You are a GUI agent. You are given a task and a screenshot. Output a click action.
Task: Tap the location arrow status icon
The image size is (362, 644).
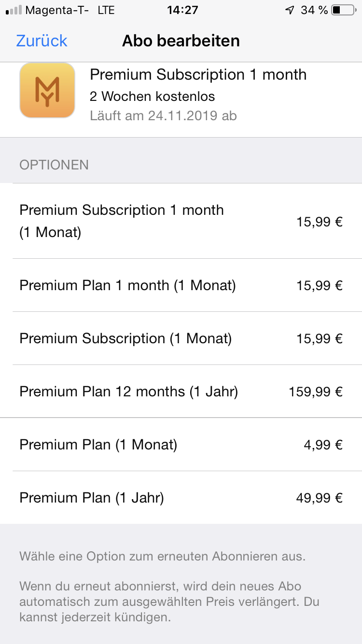click(x=290, y=10)
